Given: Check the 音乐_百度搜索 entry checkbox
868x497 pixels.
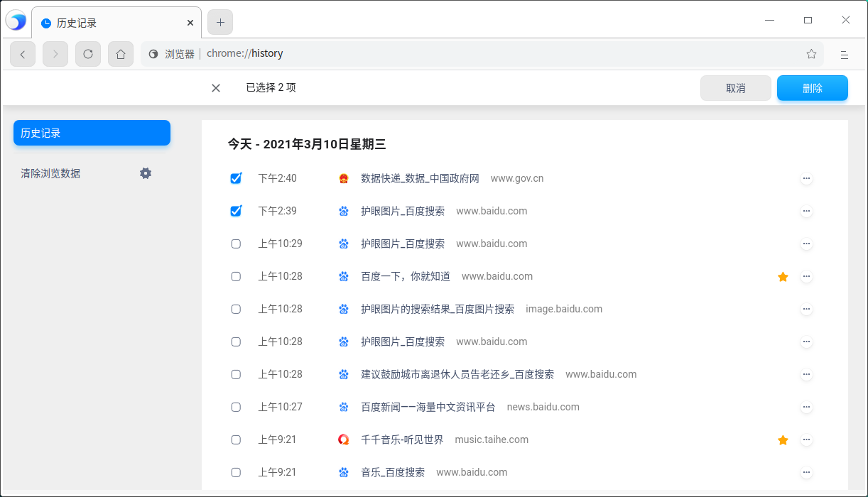Looking at the screenshot, I should [236, 472].
